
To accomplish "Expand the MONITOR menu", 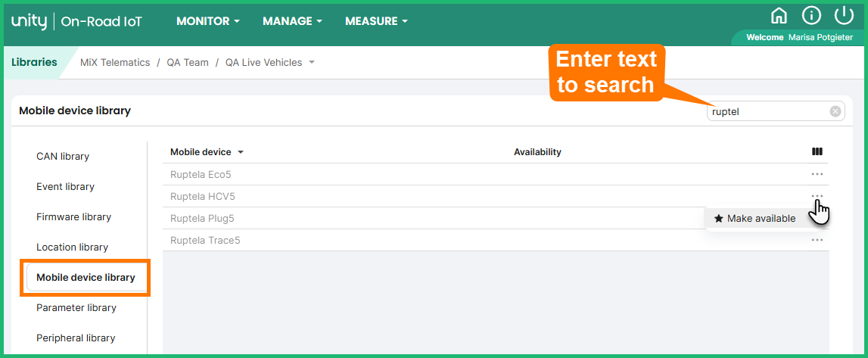I will pos(207,21).
